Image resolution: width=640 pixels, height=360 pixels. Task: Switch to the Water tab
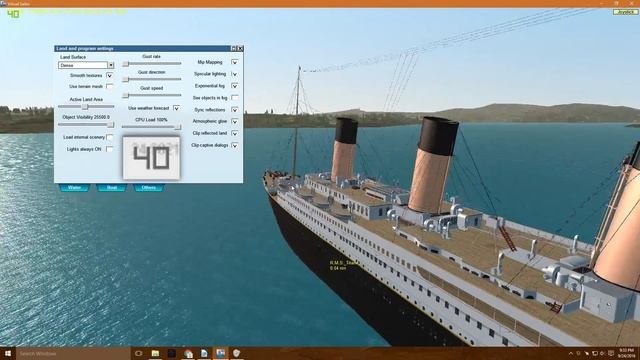pyautogui.click(x=74, y=187)
